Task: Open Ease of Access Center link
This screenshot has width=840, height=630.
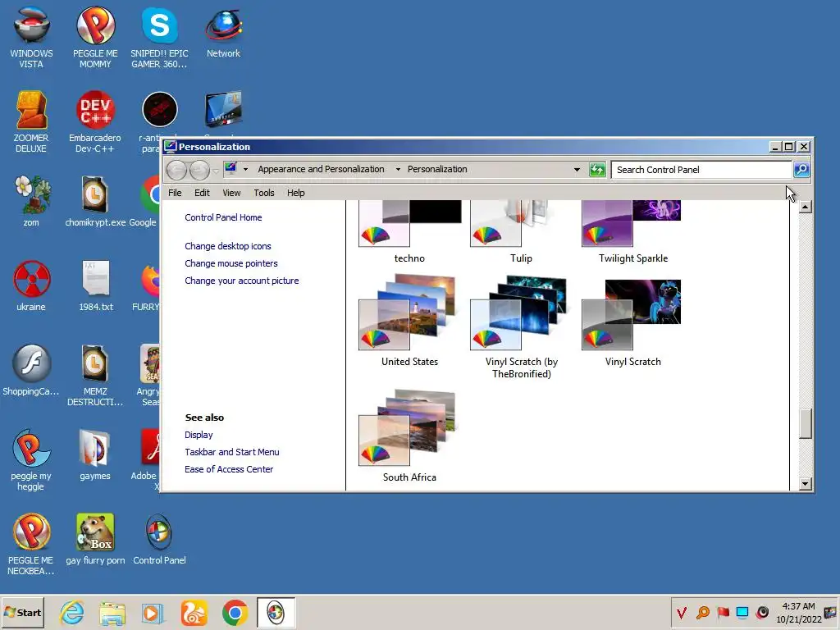Action: (x=229, y=469)
